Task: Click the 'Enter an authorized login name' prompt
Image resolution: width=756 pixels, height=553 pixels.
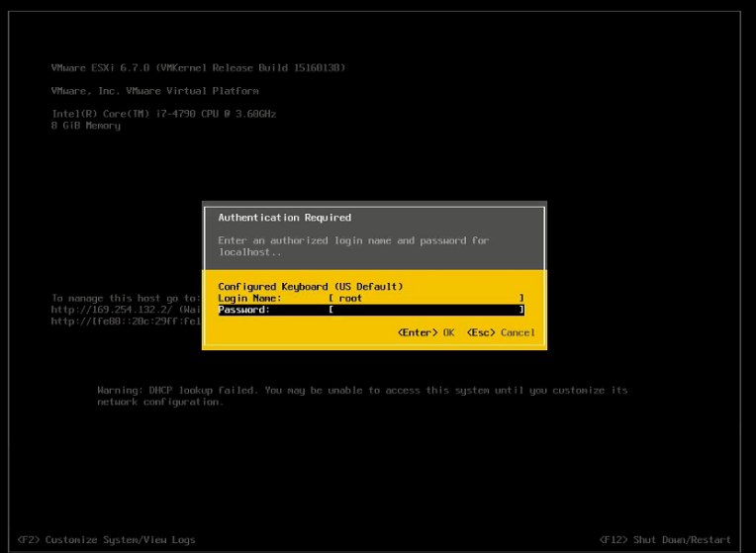Action: (x=353, y=246)
